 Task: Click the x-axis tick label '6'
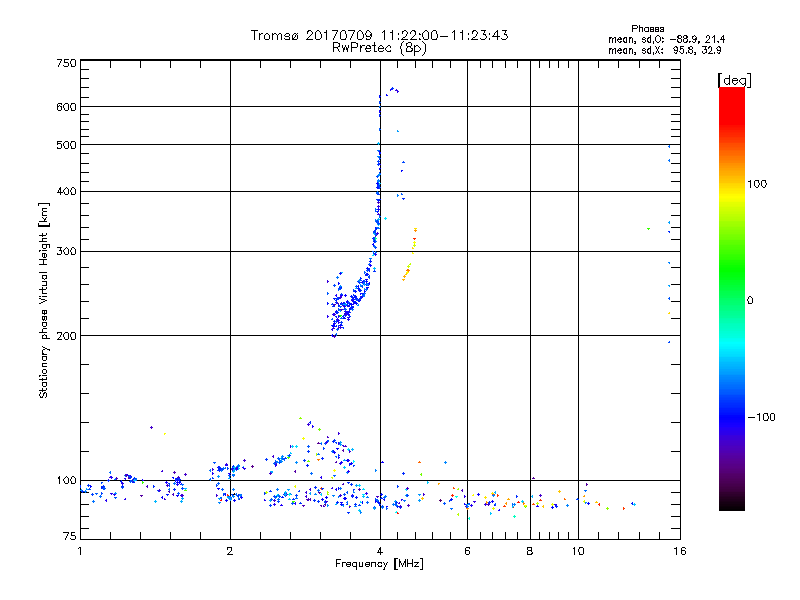point(467,551)
